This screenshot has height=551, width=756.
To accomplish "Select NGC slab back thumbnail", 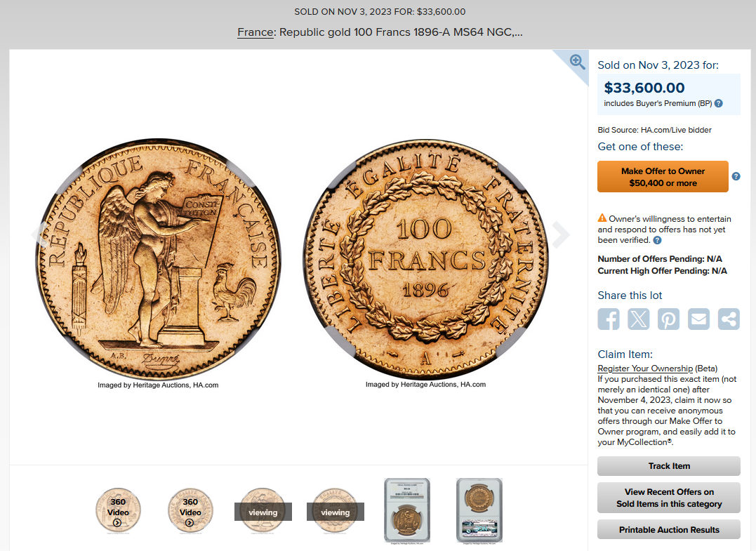I will coord(479,511).
